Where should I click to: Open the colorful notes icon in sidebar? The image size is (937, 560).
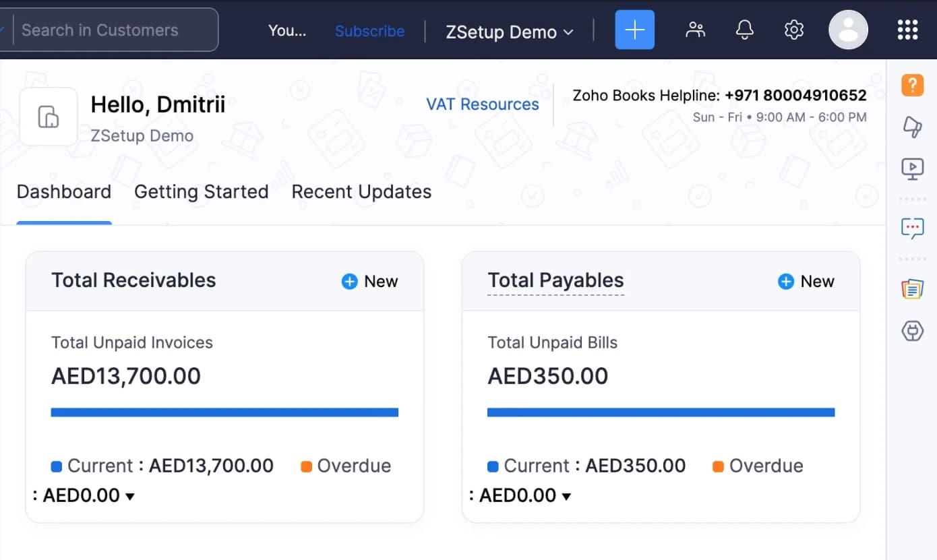click(x=912, y=288)
